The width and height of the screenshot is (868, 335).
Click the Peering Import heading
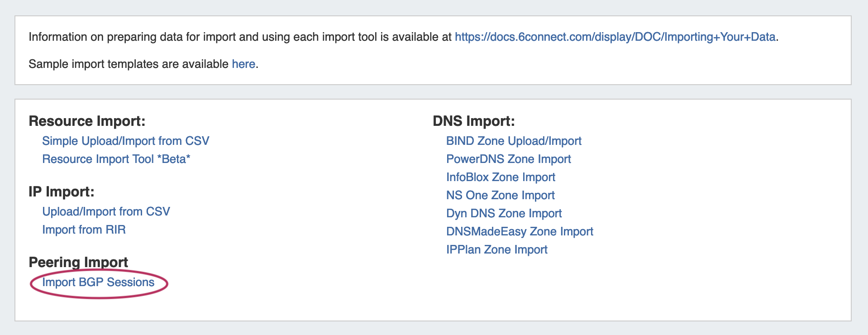[x=78, y=262]
